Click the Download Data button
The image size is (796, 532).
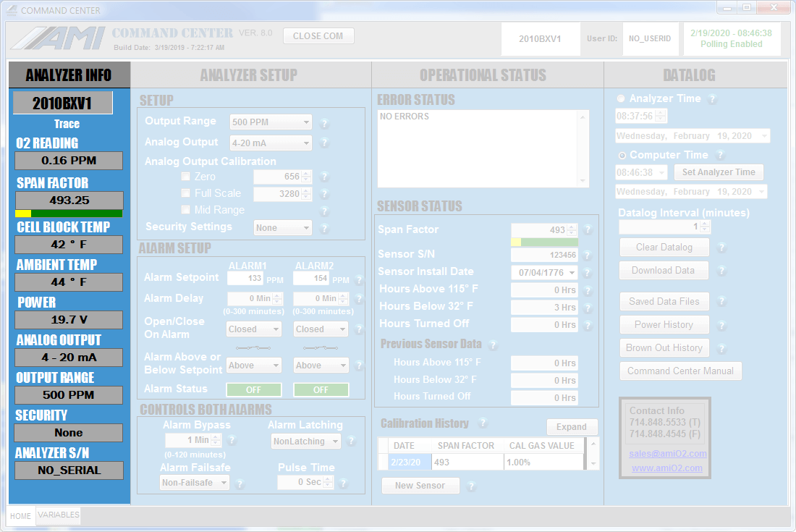coord(663,271)
